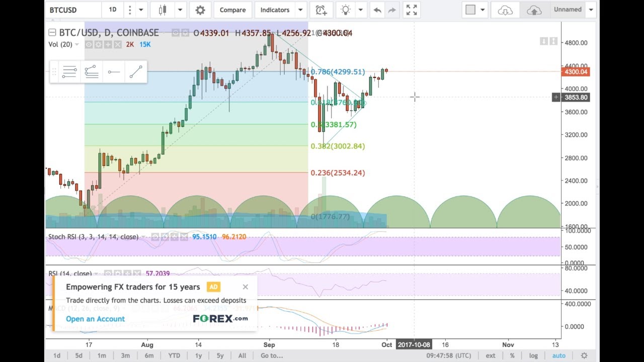The height and width of the screenshot is (362, 644).
Task: Select the 3m time range
Action: 125,355
